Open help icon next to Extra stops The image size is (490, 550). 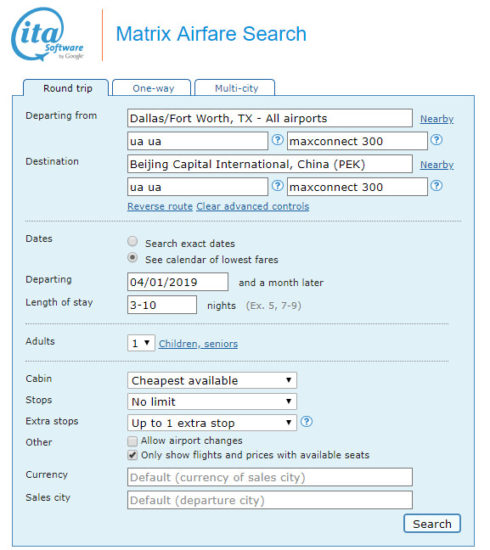coord(307,421)
